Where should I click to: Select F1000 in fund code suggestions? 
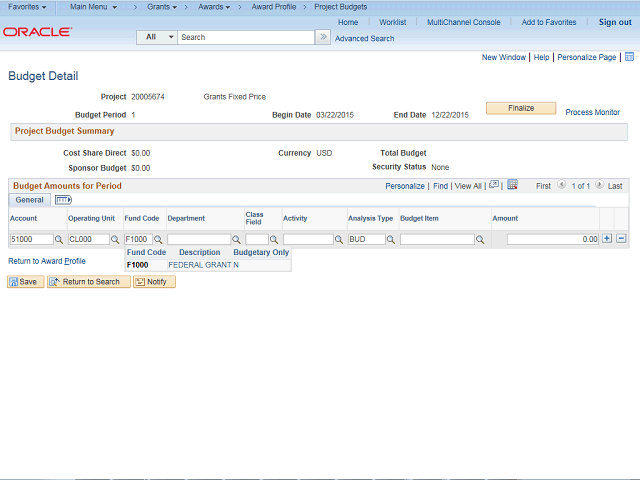click(x=138, y=265)
